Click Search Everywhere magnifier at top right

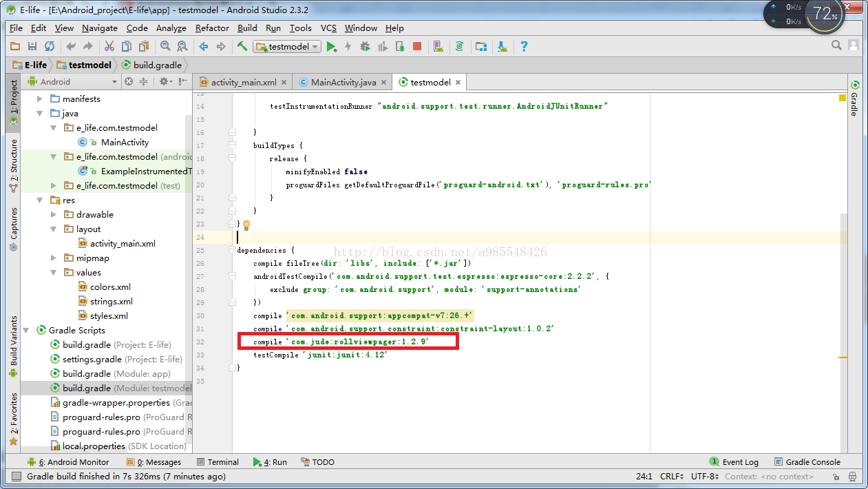[836, 45]
